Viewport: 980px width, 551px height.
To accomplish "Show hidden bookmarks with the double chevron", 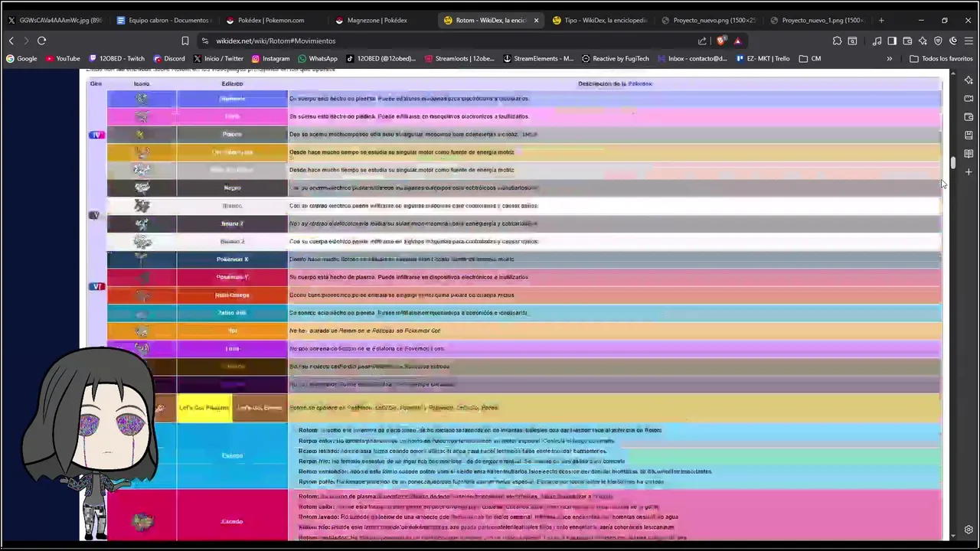I will tap(889, 58).
